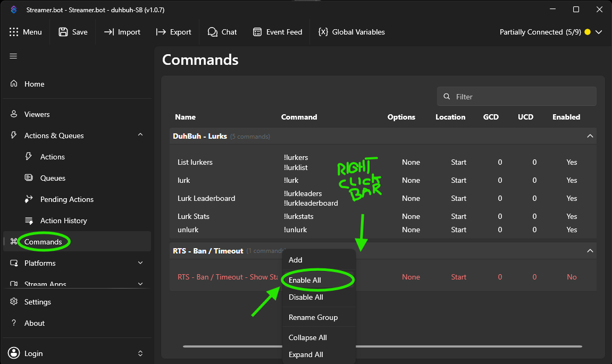Click the Streamer.bot logo in title bar

click(14, 10)
